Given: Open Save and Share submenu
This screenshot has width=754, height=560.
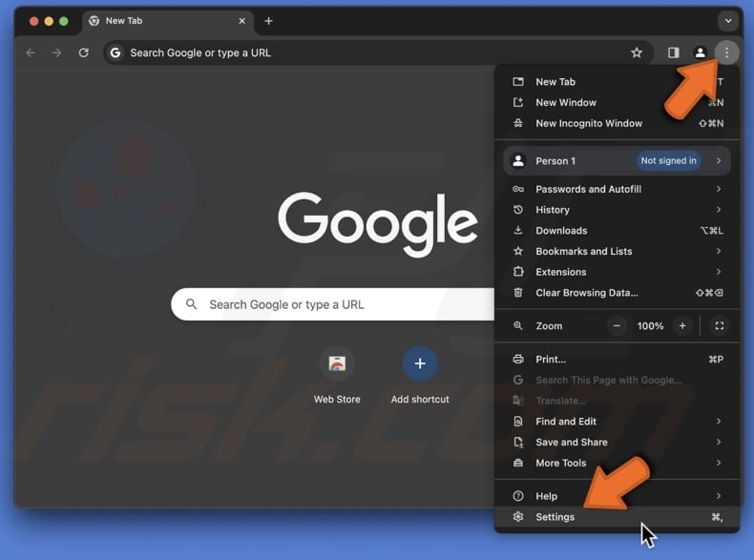Looking at the screenshot, I should click(617, 442).
